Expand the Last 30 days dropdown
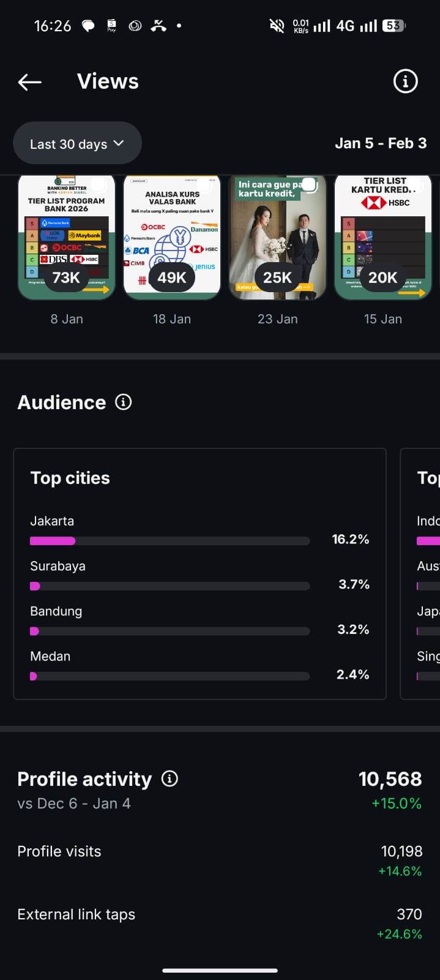This screenshot has height=980, width=440. 77,143
